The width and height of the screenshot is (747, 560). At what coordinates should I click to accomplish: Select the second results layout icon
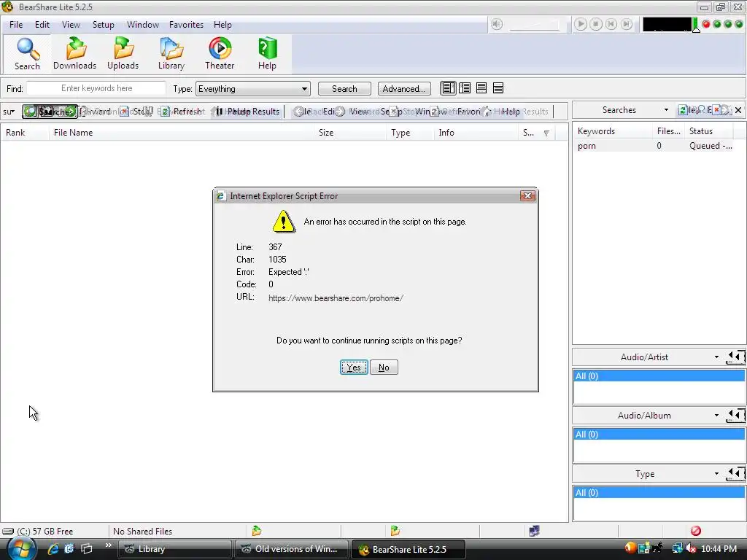[x=465, y=88]
